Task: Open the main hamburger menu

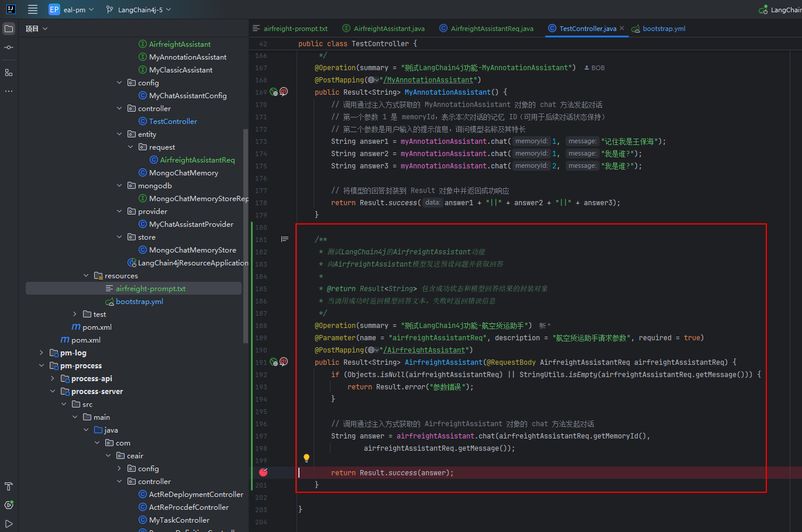Action: click(x=33, y=9)
